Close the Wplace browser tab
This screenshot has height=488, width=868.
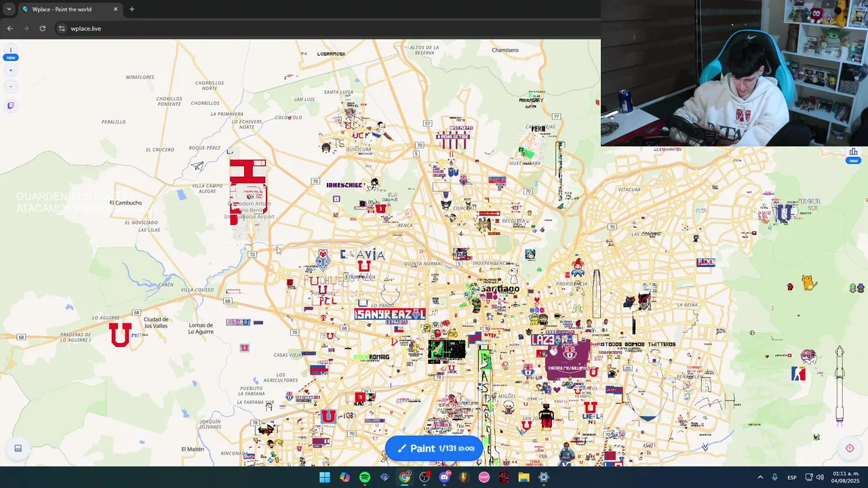click(x=115, y=9)
